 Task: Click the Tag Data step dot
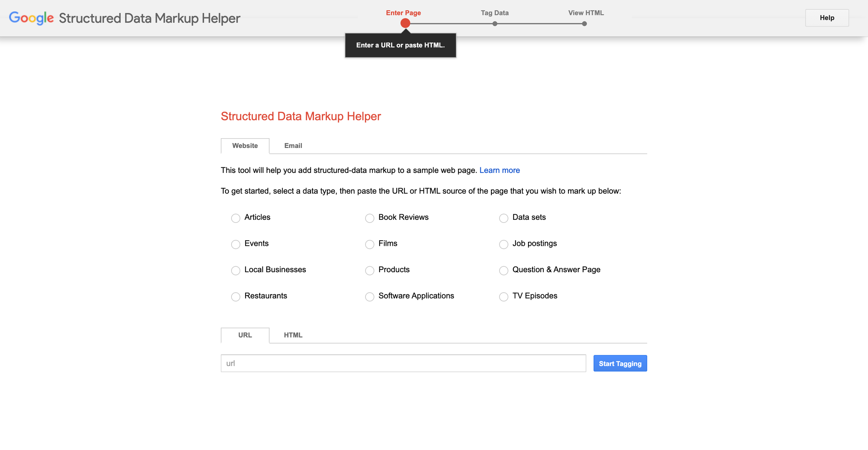[x=495, y=24]
